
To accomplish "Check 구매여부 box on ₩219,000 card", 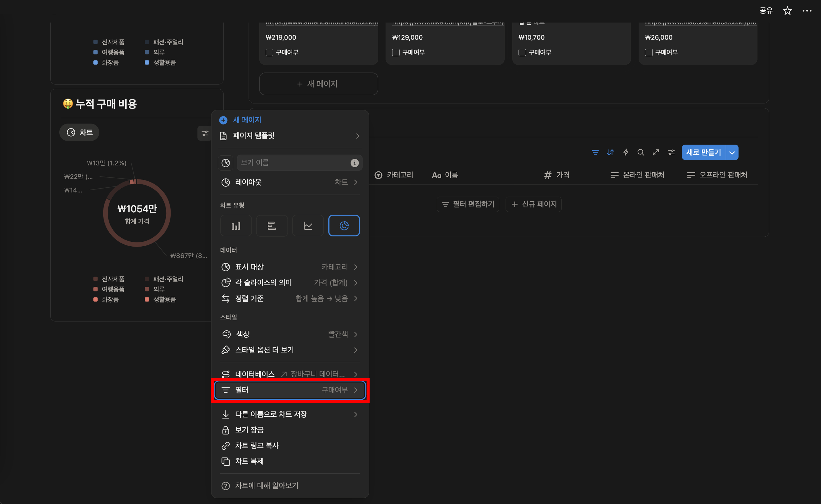I will [269, 52].
